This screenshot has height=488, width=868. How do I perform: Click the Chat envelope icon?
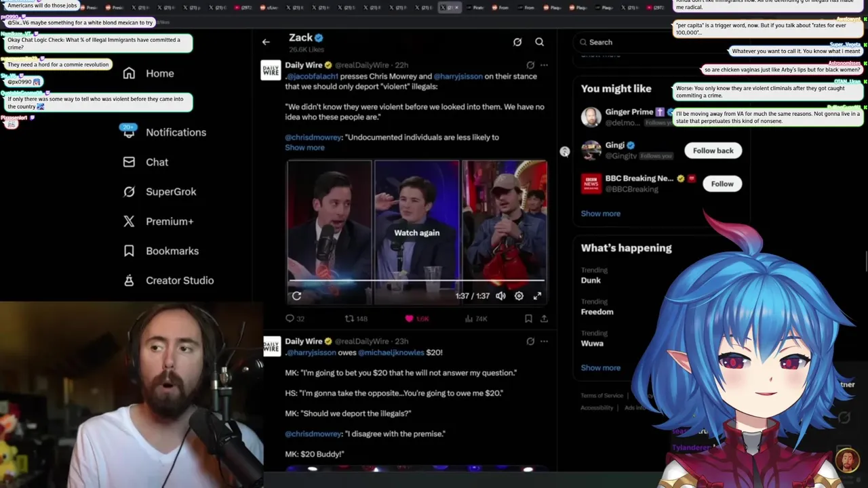click(129, 162)
